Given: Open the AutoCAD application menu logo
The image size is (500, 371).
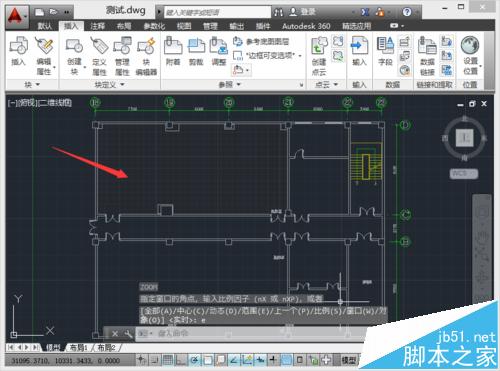Looking at the screenshot, I should tap(16, 16).
